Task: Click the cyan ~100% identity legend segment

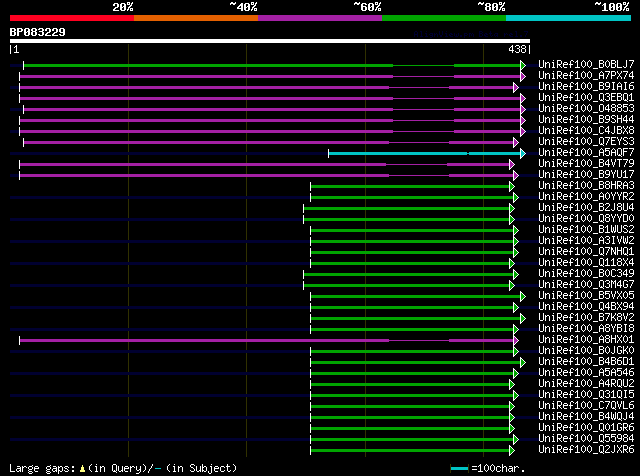Action: 567,17
